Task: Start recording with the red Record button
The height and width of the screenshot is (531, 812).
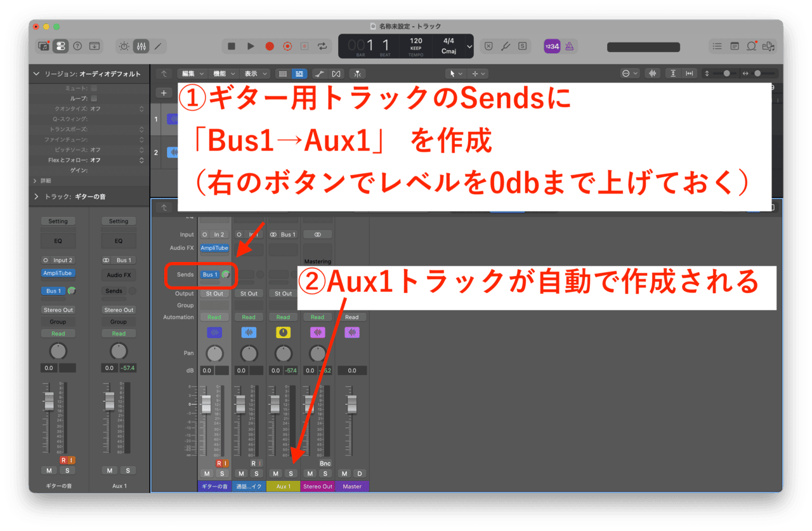Action: [x=269, y=46]
